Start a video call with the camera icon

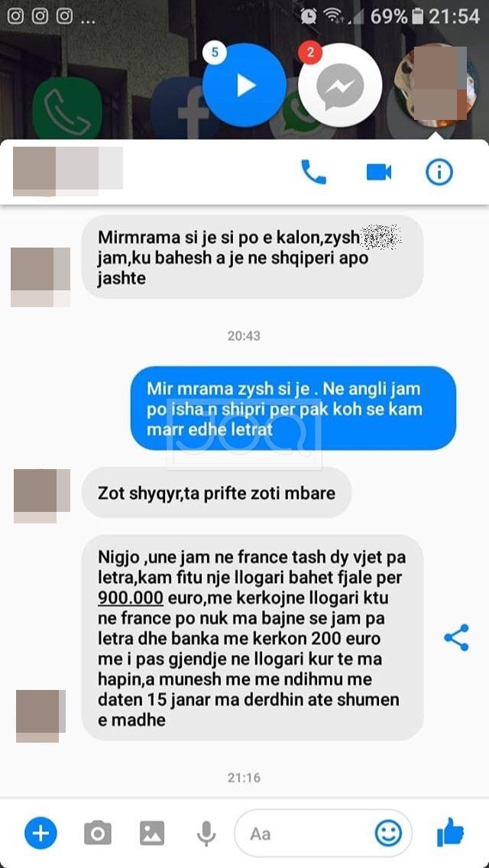point(379,172)
